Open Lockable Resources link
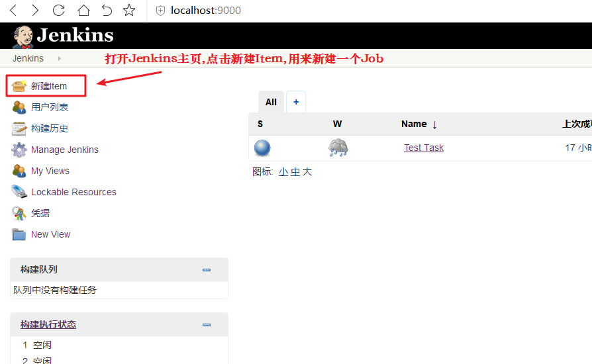The image size is (592, 364). pyautogui.click(x=74, y=192)
